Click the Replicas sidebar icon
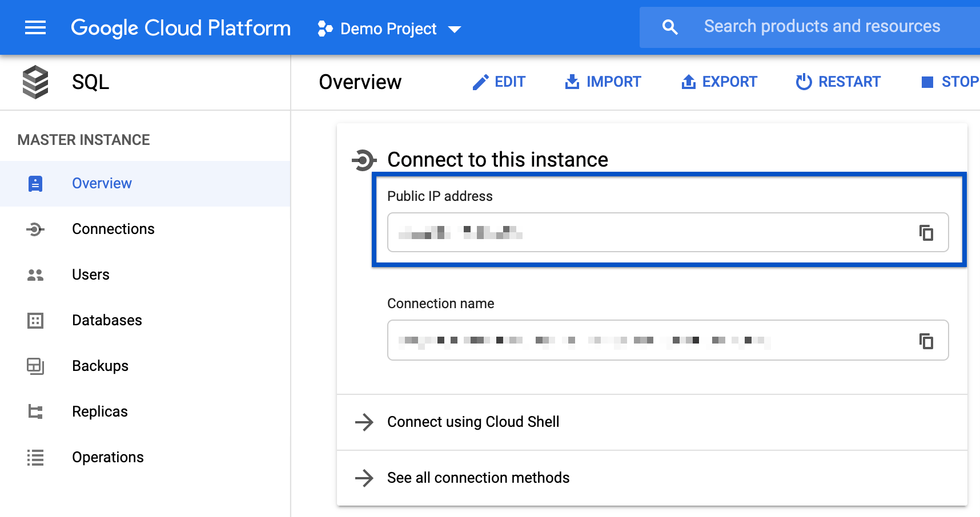980x517 pixels. [x=35, y=412]
